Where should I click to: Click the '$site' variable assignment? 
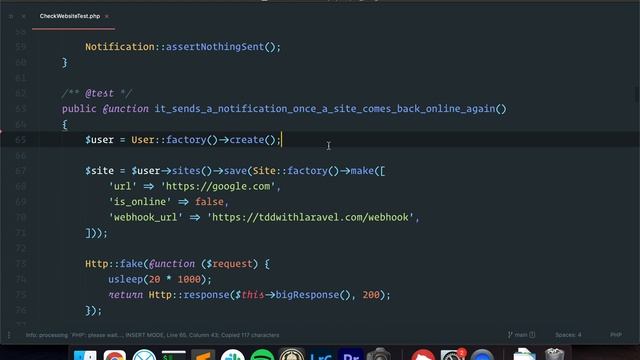(x=99, y=171)
